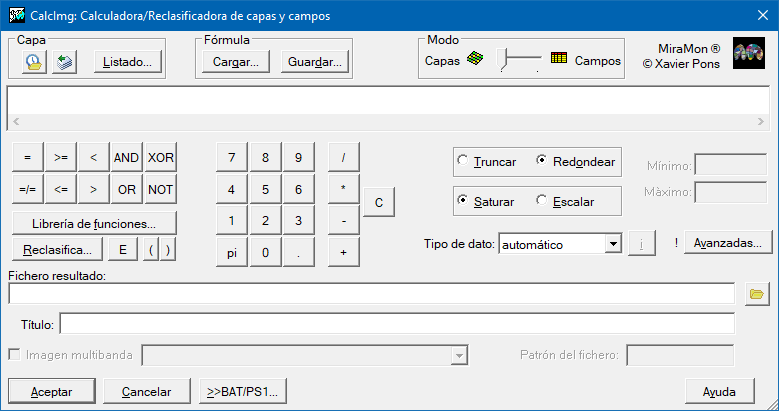Click the green Capas mode icon
Image resolution: width=779 pixels, height=411 pixels.
pyautogui.click(x=475, y=60)
